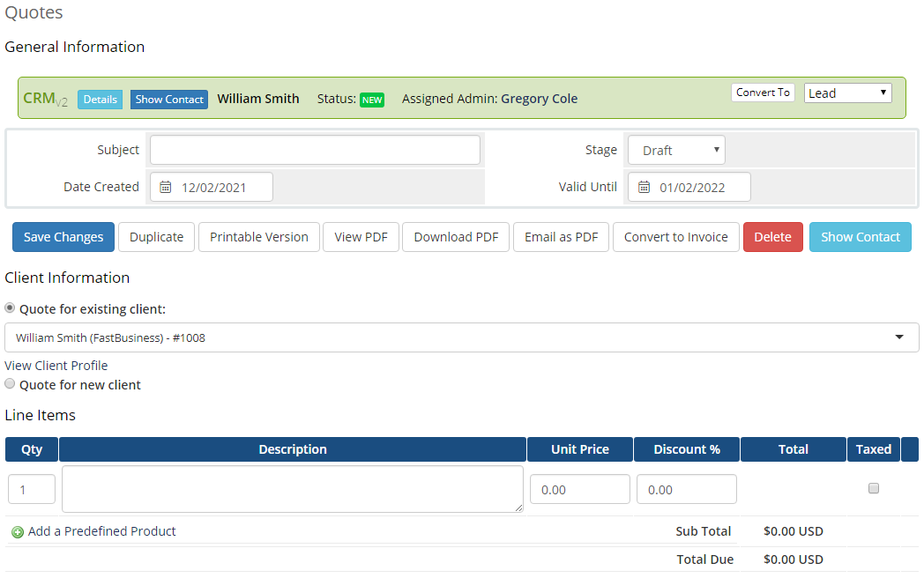Delete this quote
The image size is (924, 578).
point(772,237)
